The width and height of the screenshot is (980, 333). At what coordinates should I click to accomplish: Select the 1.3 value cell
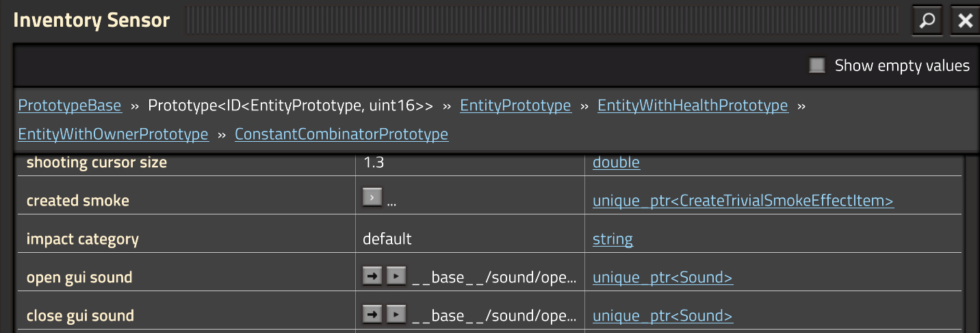point(374,162)
